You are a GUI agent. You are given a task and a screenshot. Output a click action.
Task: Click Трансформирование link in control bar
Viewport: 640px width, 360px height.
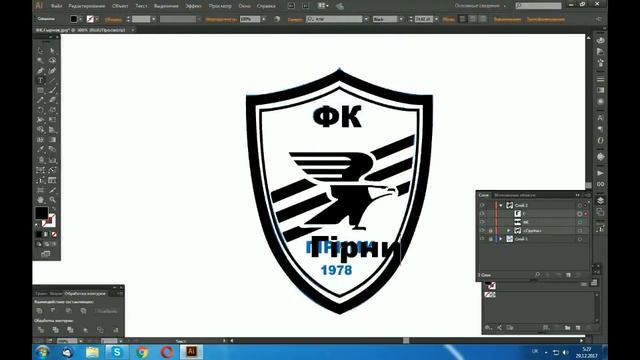(x=546, y=19)
